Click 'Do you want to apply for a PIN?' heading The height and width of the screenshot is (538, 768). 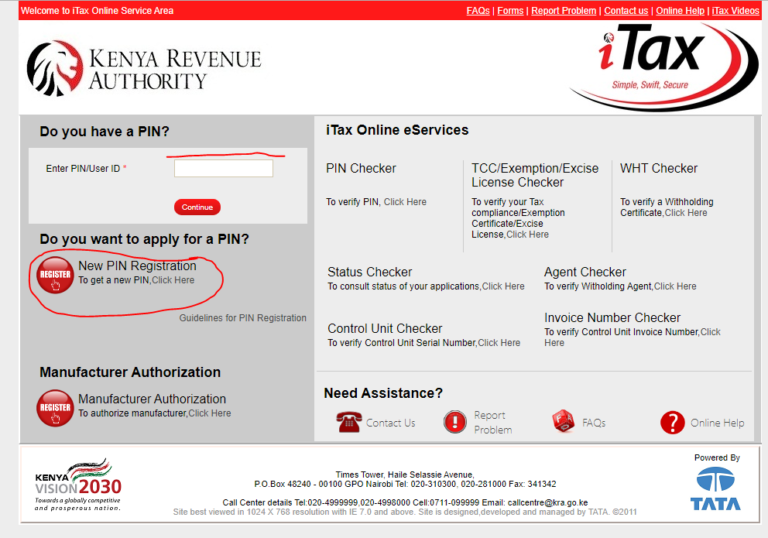pyautogui.click(x=144, y=239)
